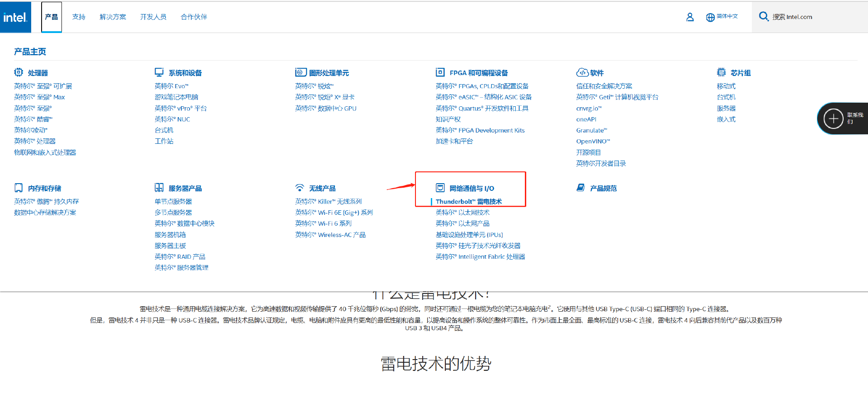Viewport: 868px width, 398px height.
Task: Open 英特尔 Geti 计算机视觉平台 link
Action: click(617, 97)
